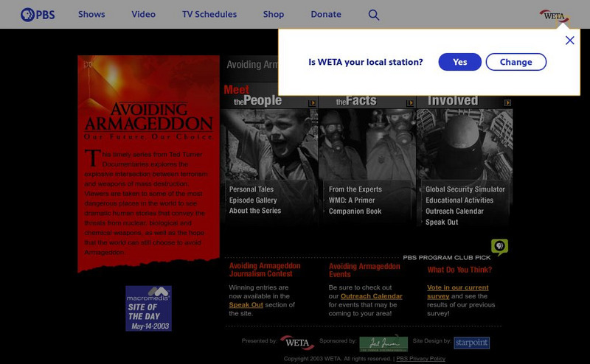Click the green sponsor logo in the footer
590x364 pixels.
click(x=383, y=343)
